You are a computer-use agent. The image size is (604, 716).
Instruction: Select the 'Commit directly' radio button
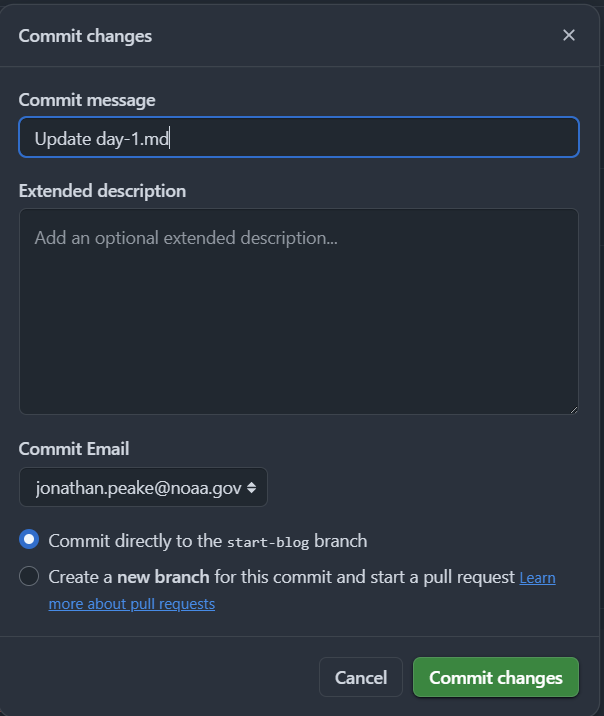[x=29, y=539]
